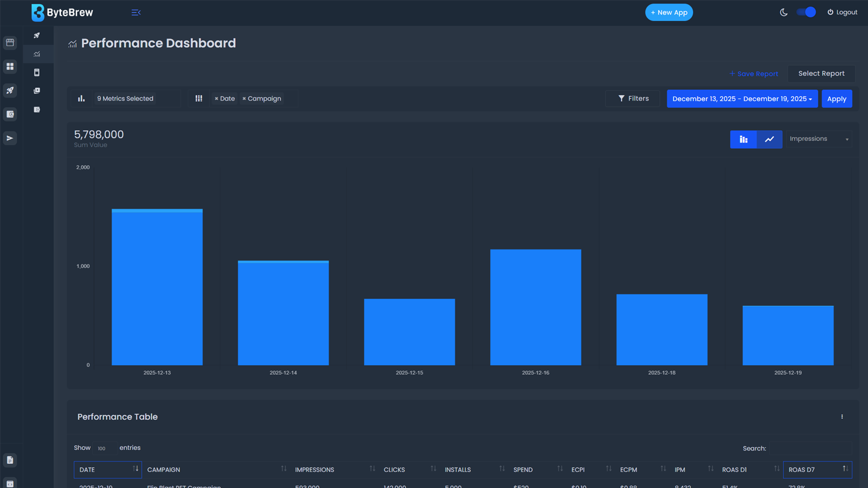Image resolution: width=868 pixels, height=488 pixels.
Task: Click the ByteBrew logo
Action: click(62, 12)
